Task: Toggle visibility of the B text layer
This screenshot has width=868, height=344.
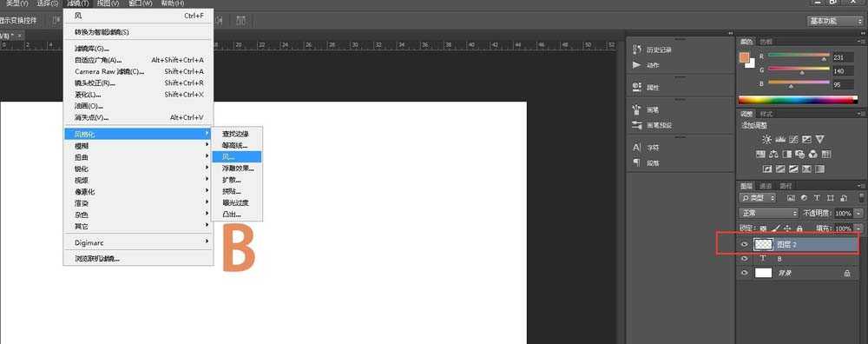Action: coord(745,259)
